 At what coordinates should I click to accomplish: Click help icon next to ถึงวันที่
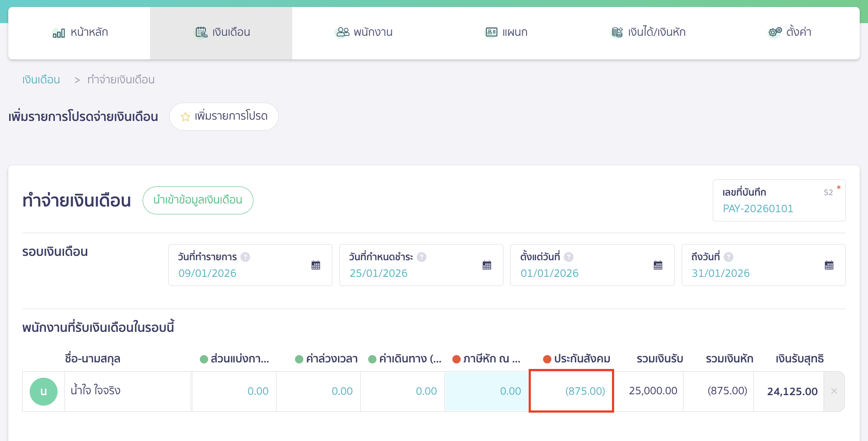pos(728,257)
